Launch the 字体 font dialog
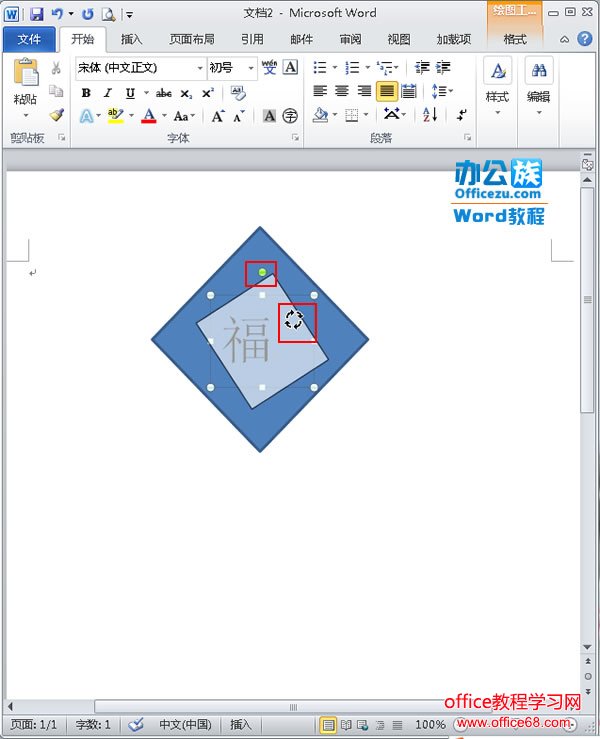Viewport: 600px width, 739px height. pyautogui.click(x=296, y=137)
